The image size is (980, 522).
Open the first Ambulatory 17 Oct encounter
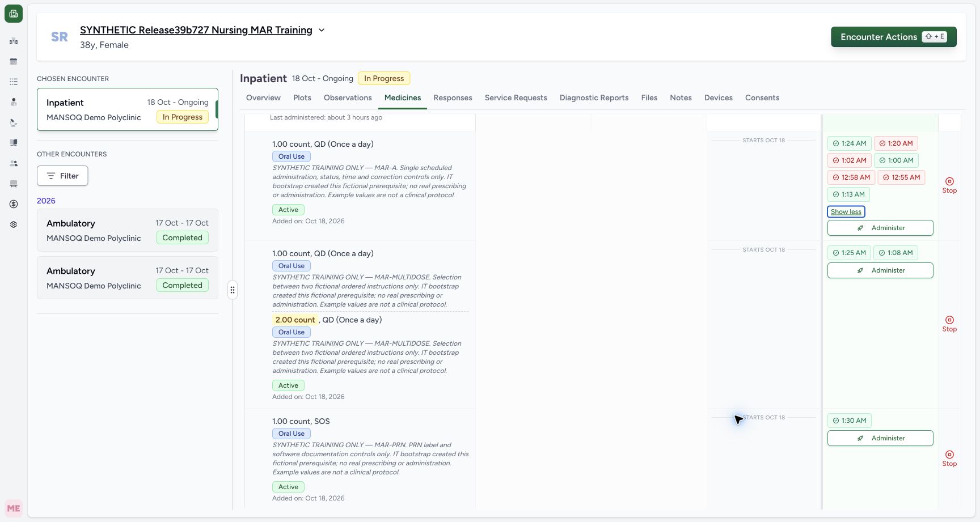point(128,230)
